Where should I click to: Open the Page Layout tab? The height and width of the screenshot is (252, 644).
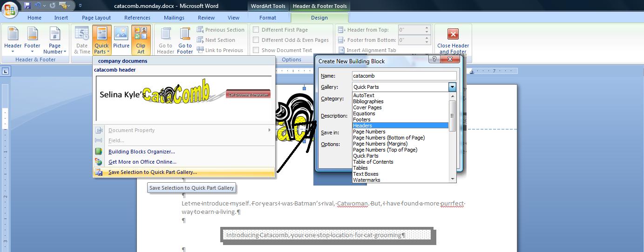point(96,18)
